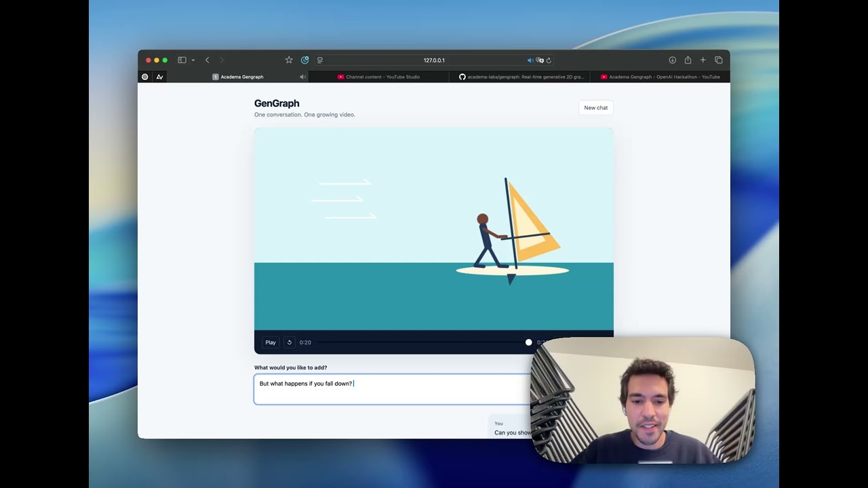Click the 0:20 current time label
Viewport: 868px width, 488px height.
point(305,342)
